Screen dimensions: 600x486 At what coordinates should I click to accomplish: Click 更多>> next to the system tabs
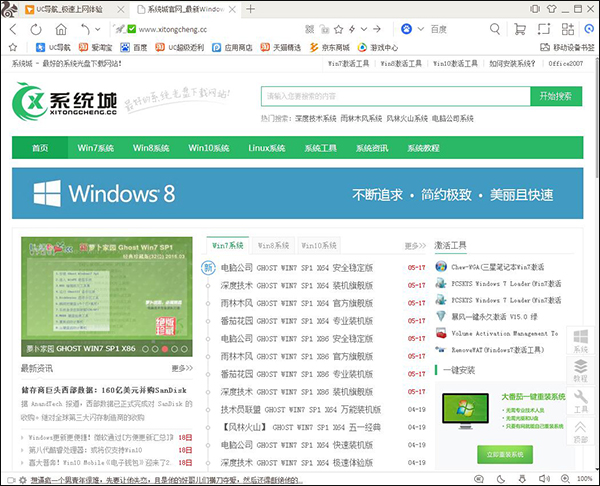(416, 246)
